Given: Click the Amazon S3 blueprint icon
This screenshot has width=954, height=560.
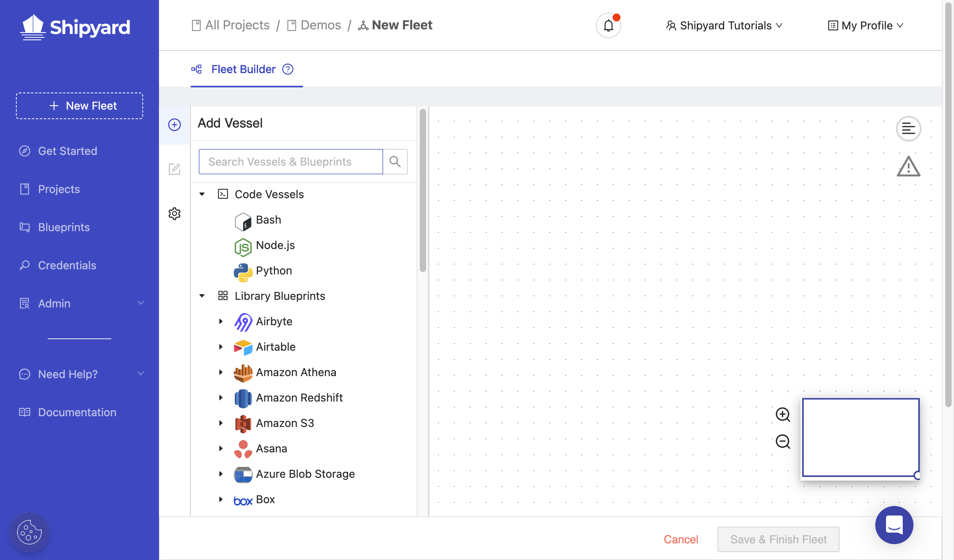Looking at the screenshot, I should [x=243, y=423].
